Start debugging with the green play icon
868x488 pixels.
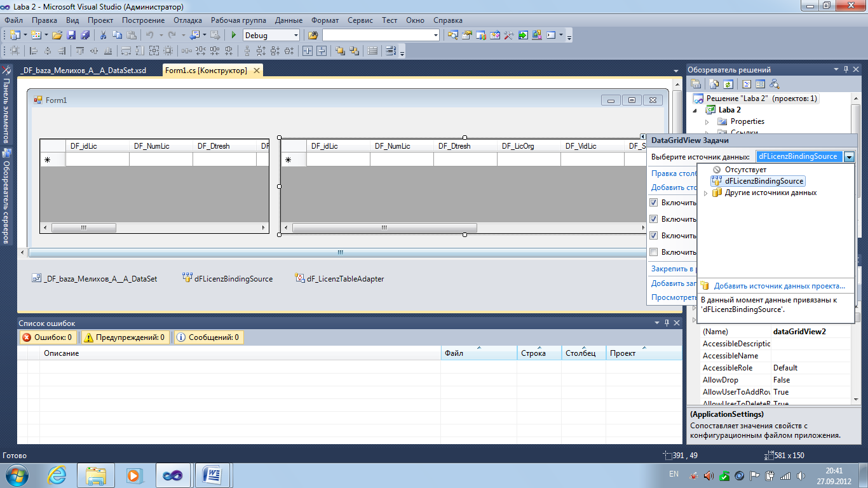(x=234, y=36)
